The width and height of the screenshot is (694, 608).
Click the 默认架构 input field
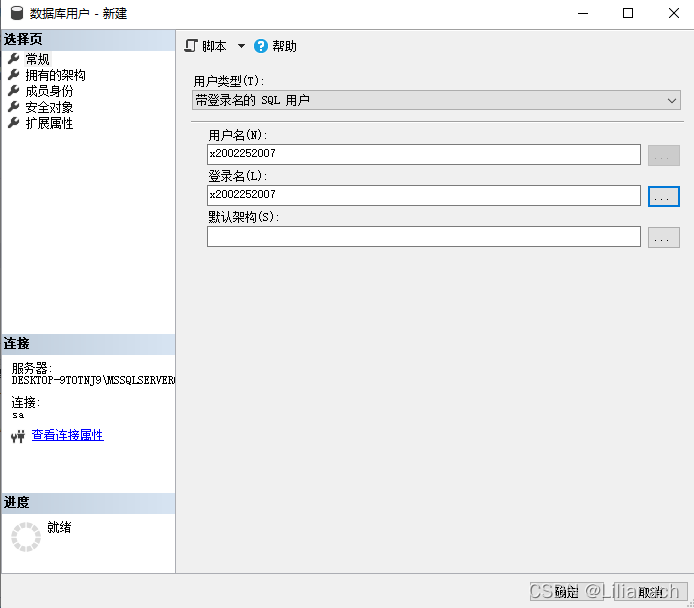click(x=424, y=237)
